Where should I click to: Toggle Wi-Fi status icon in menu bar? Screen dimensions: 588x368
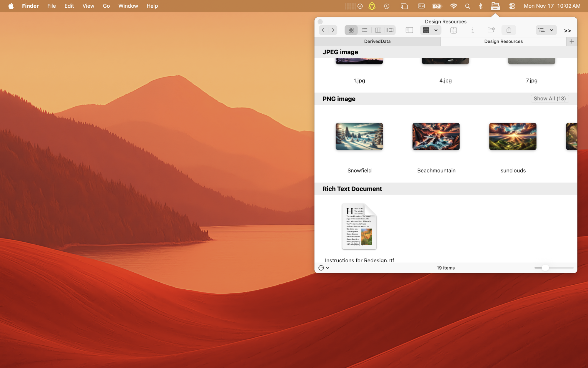point(454,6)
